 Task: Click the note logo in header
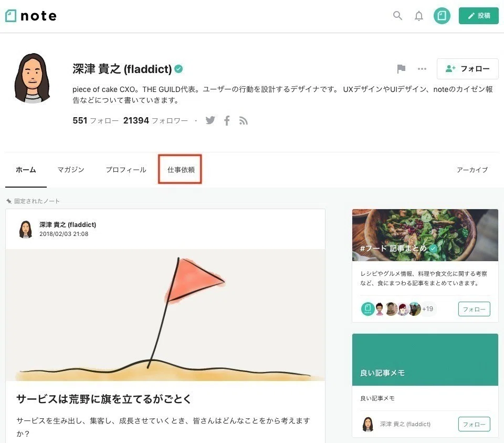click(x=31, y=16)
